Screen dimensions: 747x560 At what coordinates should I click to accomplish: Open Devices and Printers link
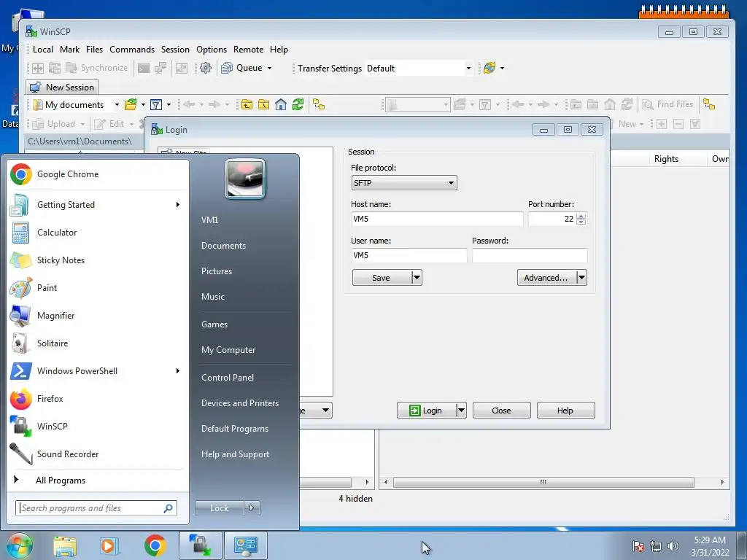click(240, 403)
